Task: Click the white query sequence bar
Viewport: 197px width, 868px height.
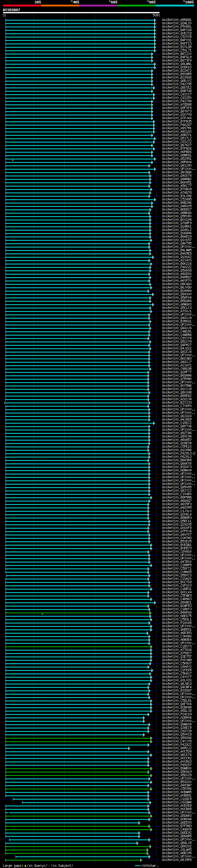Action: point(81,13)
